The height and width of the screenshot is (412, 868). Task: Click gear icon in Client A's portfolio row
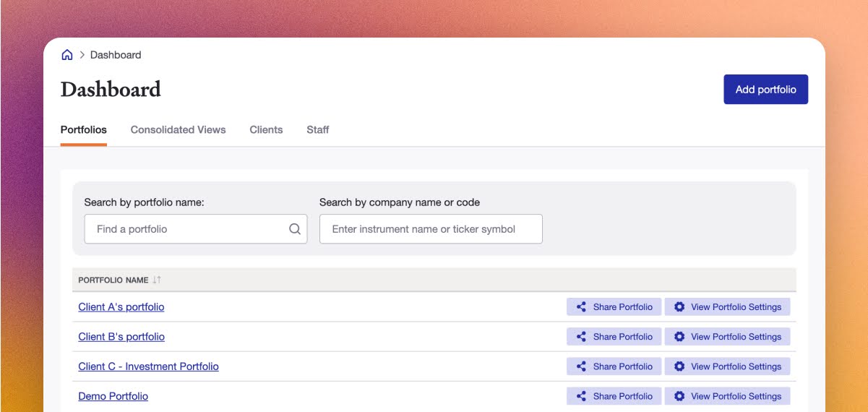pyautogui.click(x=679, y=307)
